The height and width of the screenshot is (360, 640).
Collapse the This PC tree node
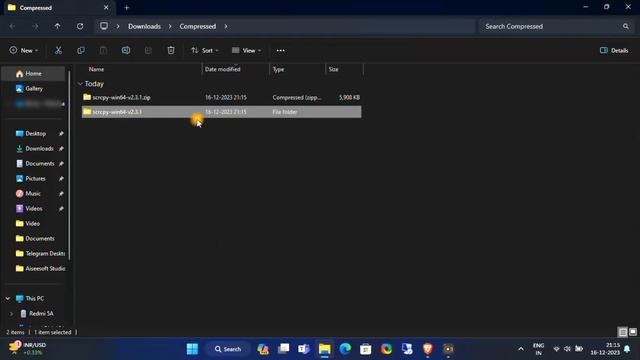click(8, 298)
